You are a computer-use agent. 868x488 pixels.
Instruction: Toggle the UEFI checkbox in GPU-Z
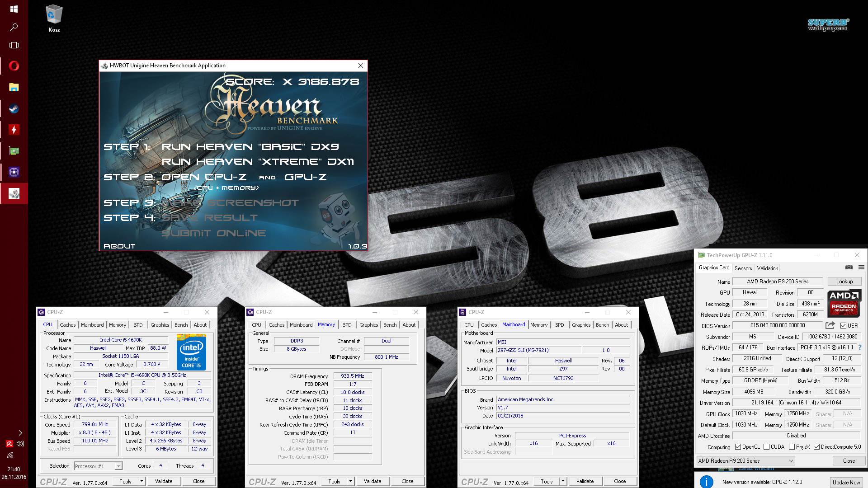(843, 326)
